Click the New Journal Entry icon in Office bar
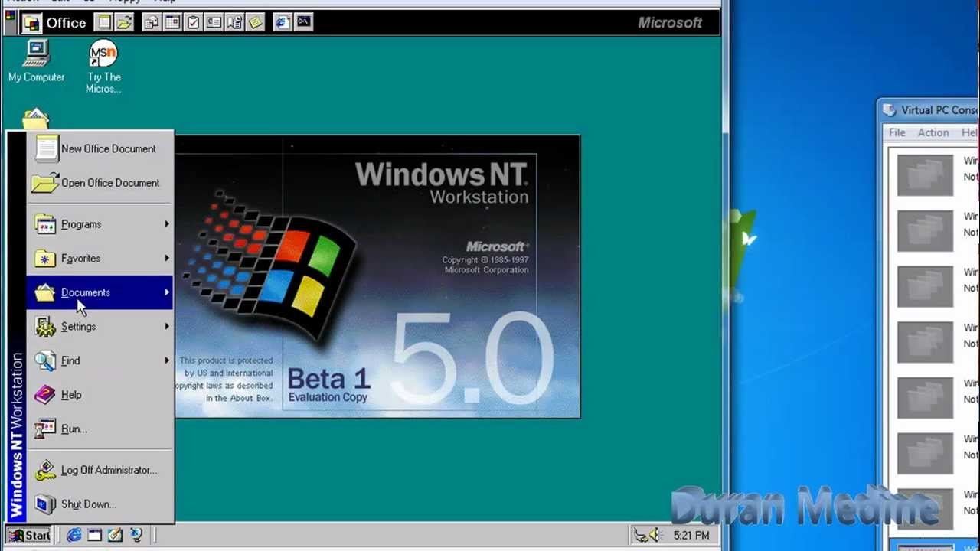Image resolution: width=980 pixels, height=551 pixels. coord(234,22)
